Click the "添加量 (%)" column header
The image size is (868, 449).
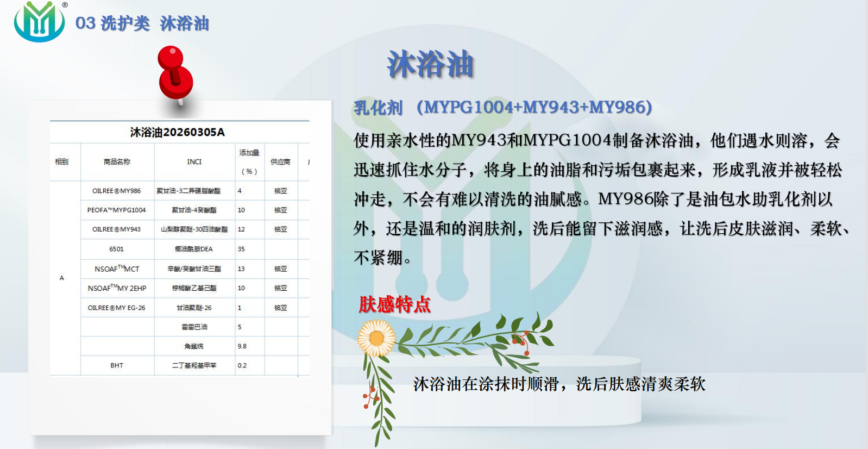click(x=249, y=162)
